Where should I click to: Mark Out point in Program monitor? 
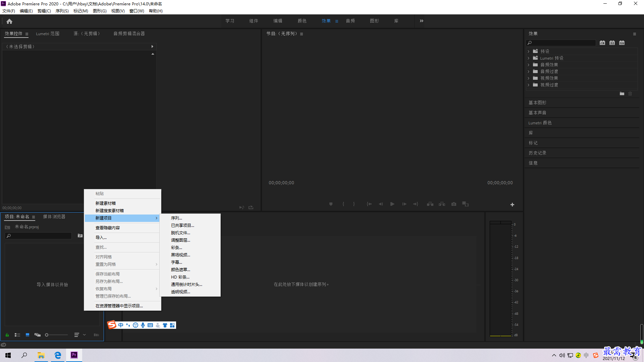tap(354, 204)
